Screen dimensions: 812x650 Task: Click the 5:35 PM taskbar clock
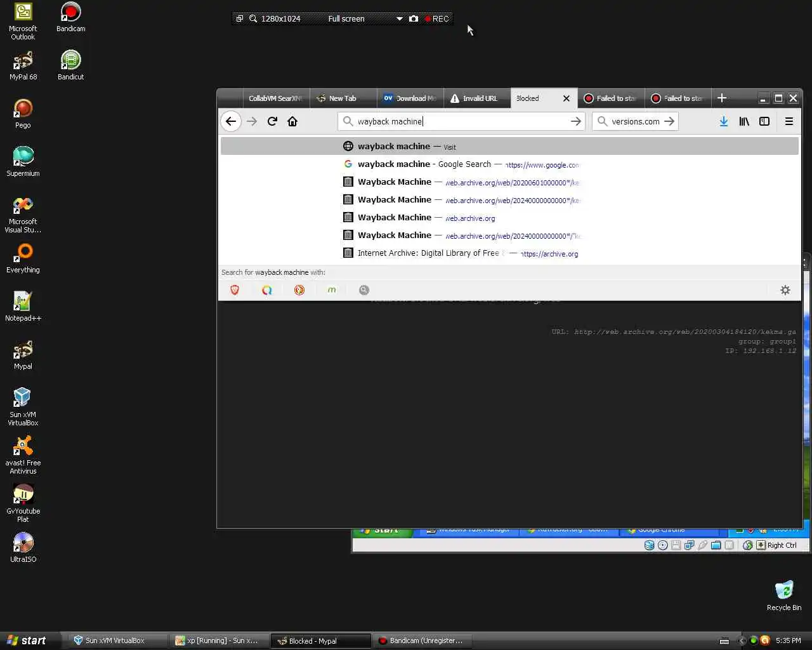[788, 640]
